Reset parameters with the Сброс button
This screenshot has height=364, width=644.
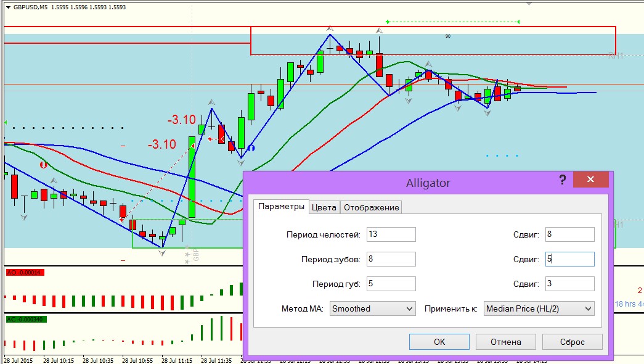572,342
